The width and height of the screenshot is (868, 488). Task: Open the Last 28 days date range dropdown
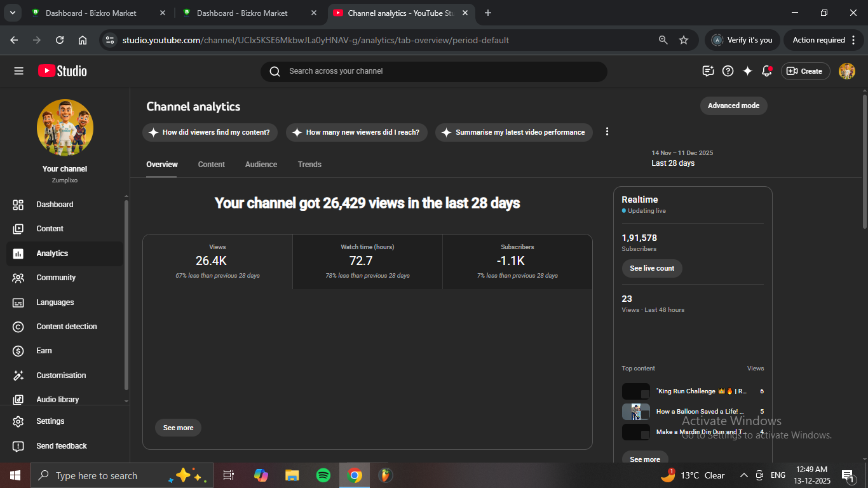[x=682, y=158]
